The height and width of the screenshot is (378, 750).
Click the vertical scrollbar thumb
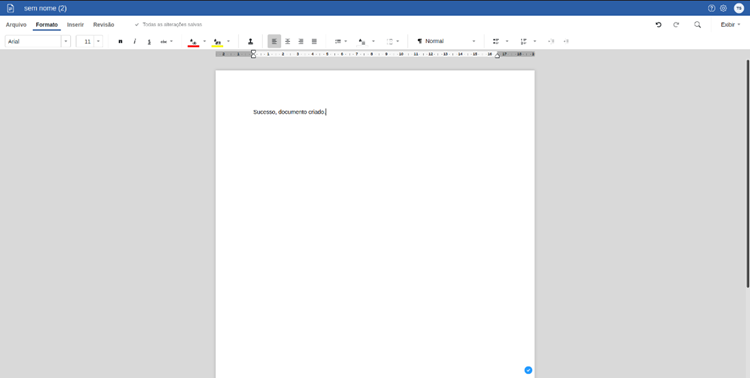coord(748,173)
